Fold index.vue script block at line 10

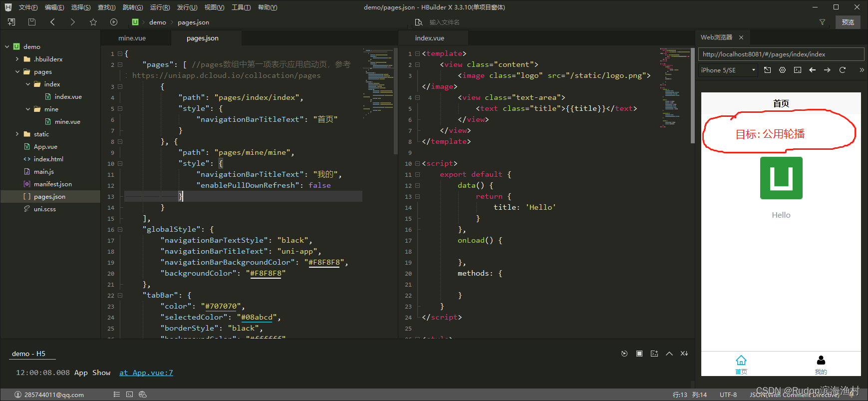click(x=418, y=163)
